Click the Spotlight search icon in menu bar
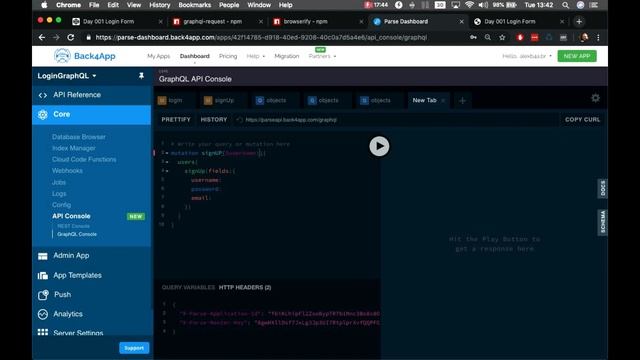The height and width of the screenshot is (360, 640). (565, 5)
